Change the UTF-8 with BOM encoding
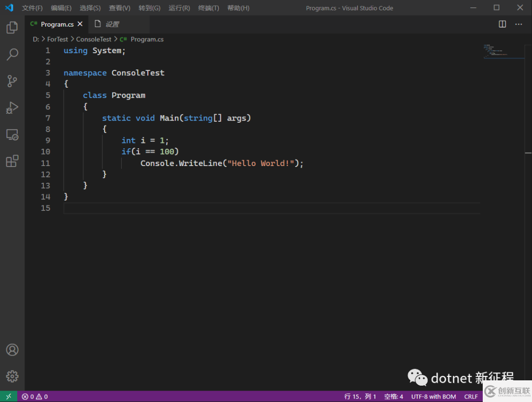Screen dimensions: 532x402 (x=433, y=397)
